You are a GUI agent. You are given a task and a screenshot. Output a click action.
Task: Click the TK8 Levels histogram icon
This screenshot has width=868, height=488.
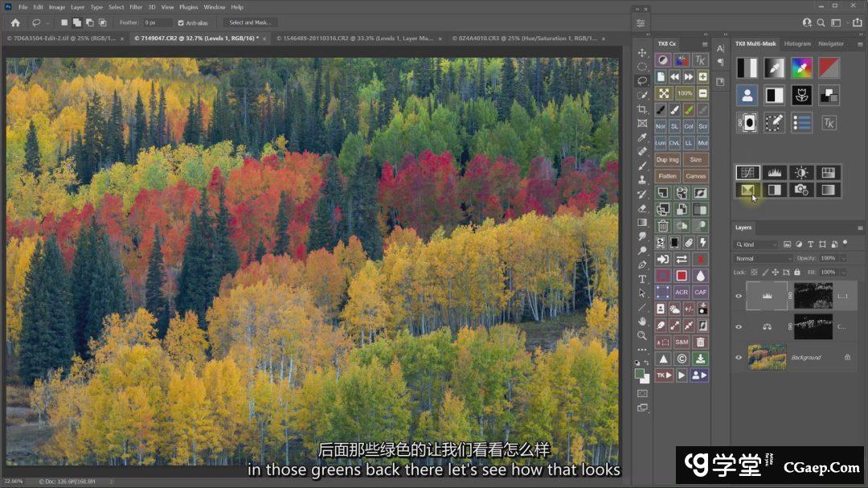tap(774, 172)
